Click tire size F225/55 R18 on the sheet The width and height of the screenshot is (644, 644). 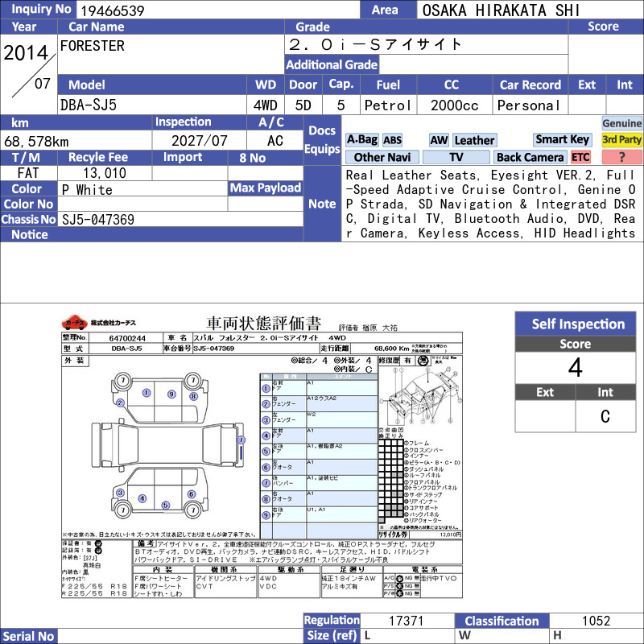pyautogui.click(x=94, y=586)
